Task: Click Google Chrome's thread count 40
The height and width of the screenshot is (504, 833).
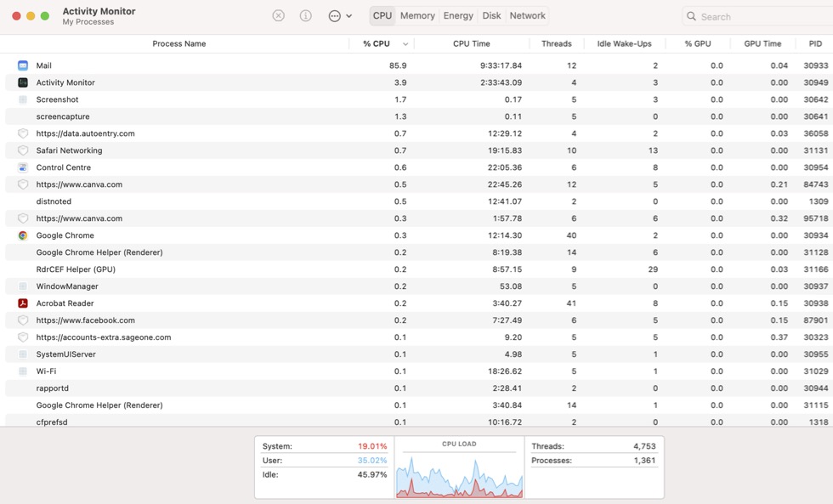Action: (x=571, y=235)
